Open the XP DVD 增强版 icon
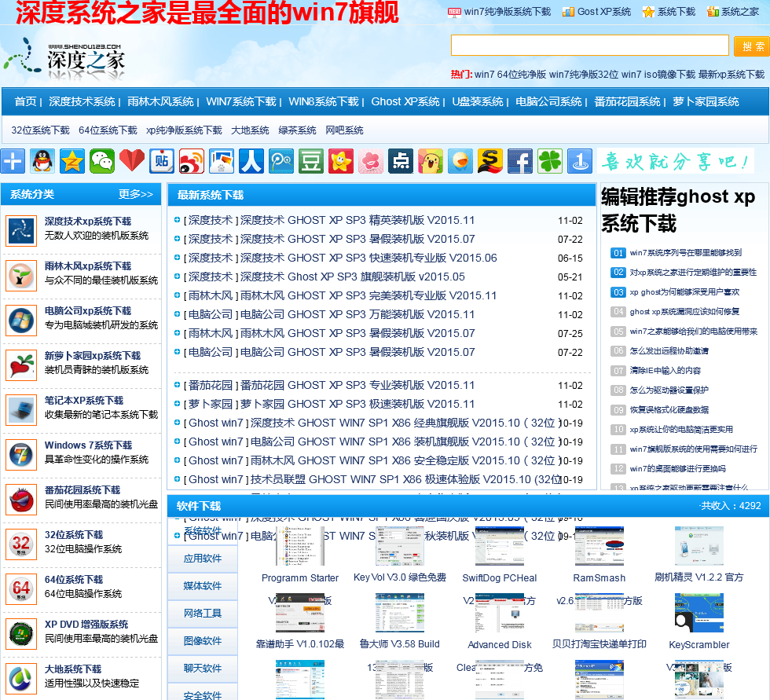The height and width of the screenshot is (700, 770). [21, 634]
